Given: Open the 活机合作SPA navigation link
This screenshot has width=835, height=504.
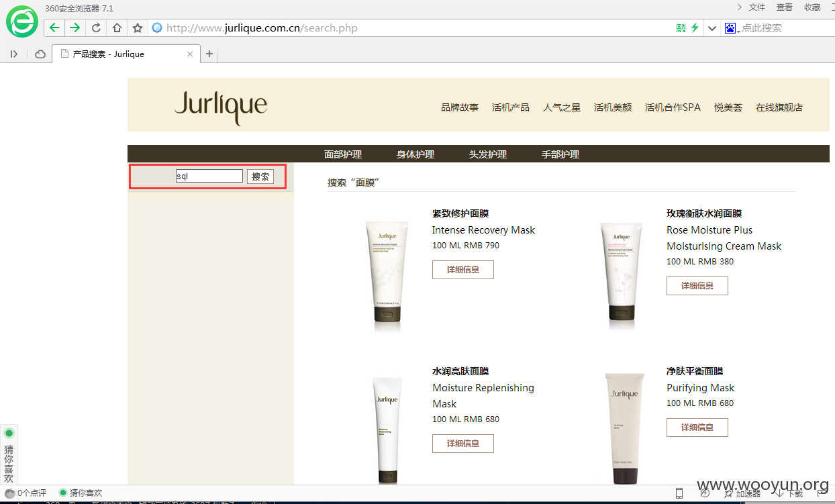Looking at the screenshot, I should click(x=673, y=107).
